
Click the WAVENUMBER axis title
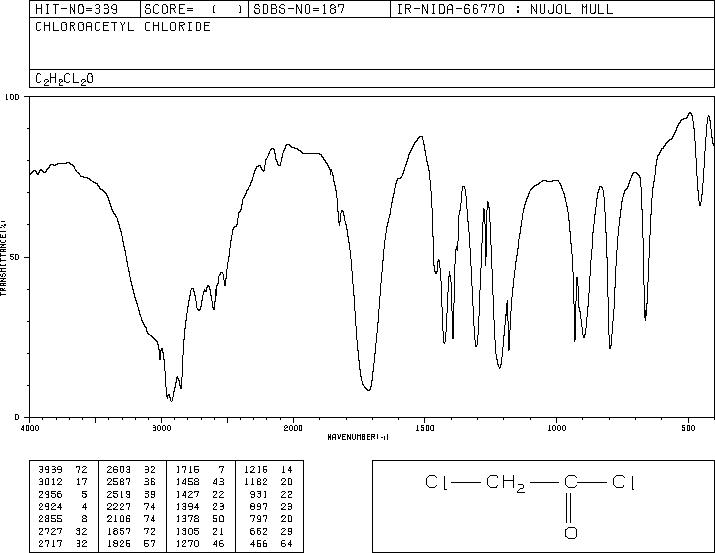coord(358,437)
